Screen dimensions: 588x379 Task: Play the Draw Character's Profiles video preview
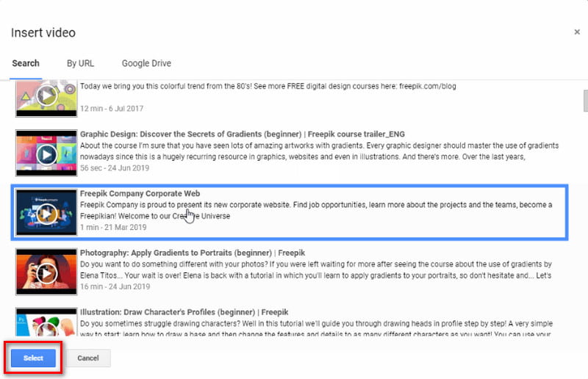click(x=46, y=322)
